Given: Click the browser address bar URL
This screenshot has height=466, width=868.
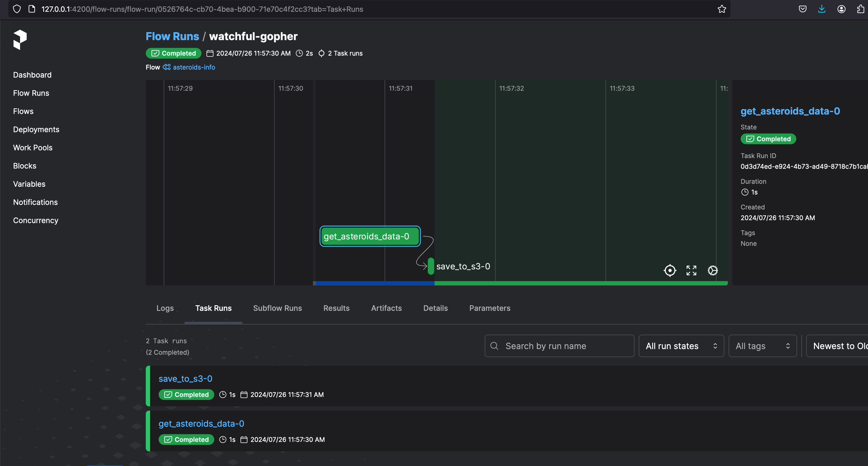Looking at the screenshot, I should click(202, 9).
